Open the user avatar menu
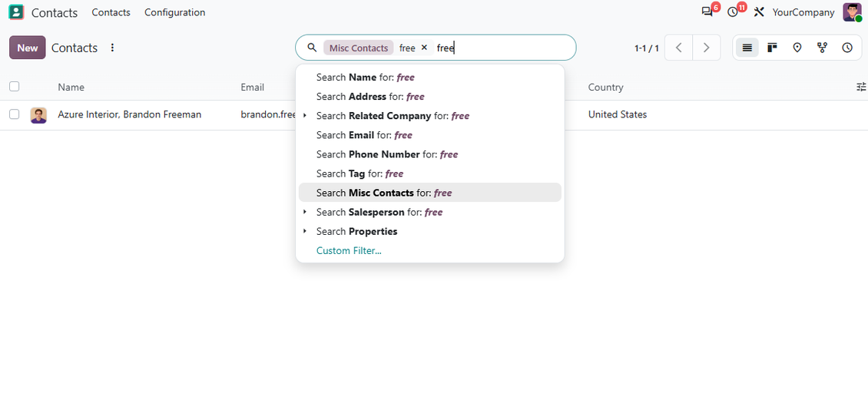868x416 pixels. tap(852, 12)
